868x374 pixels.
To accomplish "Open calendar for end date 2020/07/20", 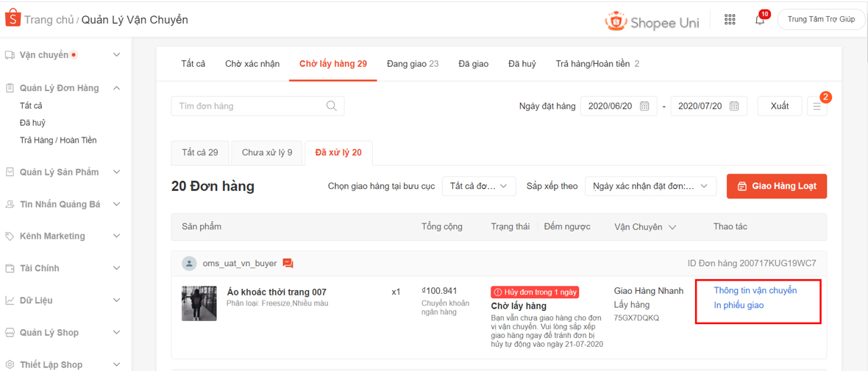I will pyautogui.click(x=734, y=107).
